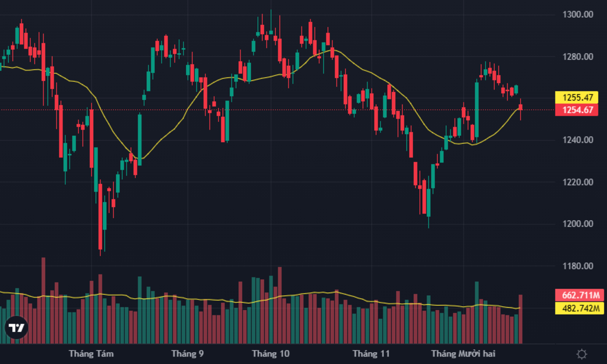
Task: Click the red 1254.67 current price label
Action: (x=577, y=110)
